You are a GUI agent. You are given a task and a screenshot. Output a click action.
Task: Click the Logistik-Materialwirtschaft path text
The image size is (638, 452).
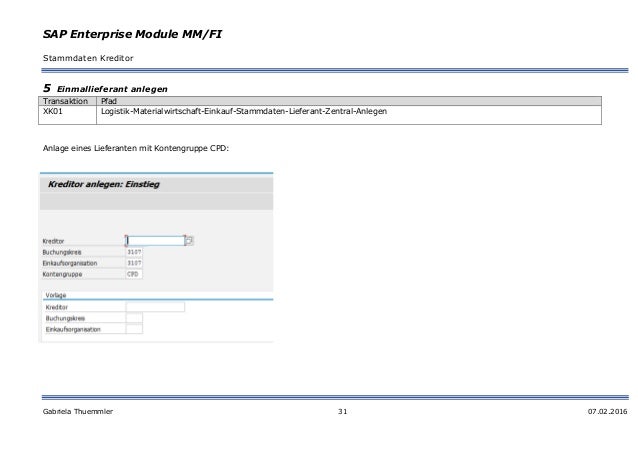pos(244,111)
